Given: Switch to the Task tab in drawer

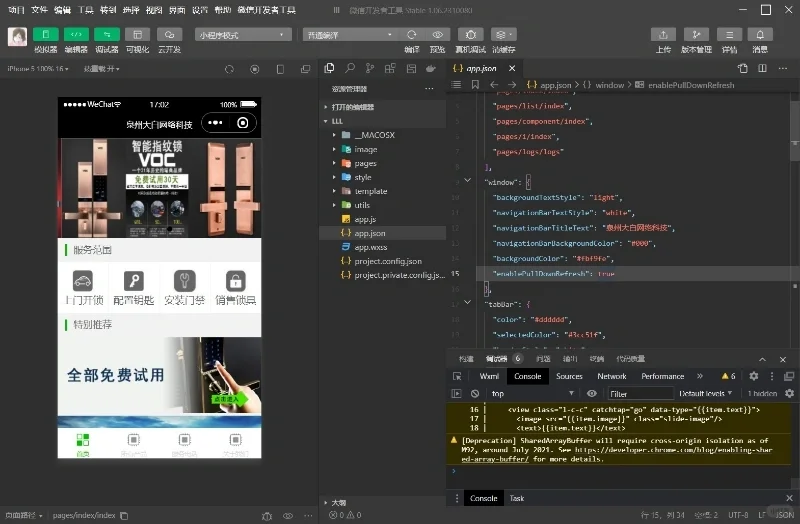Looking at the screenshot, I should click(x=517, y=498).
